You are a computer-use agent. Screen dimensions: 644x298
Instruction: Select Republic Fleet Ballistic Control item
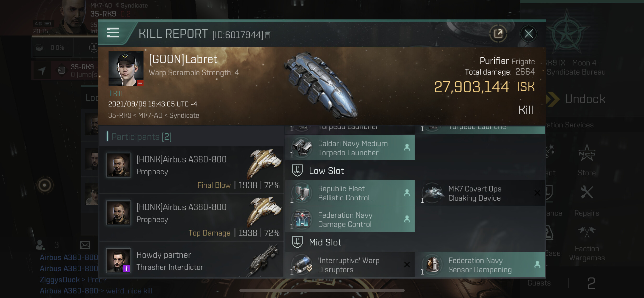(350, 193)
